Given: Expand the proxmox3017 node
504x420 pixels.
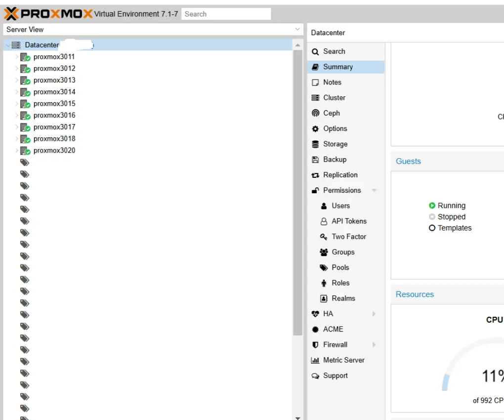Looking at the screenshot, I should pyautogui.click(x=17, y=127).
